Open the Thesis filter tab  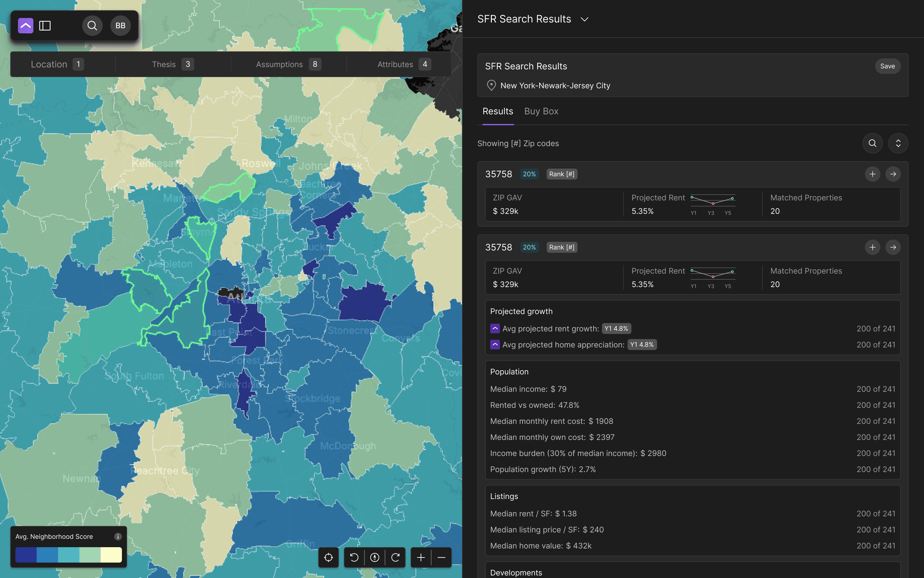173,64
